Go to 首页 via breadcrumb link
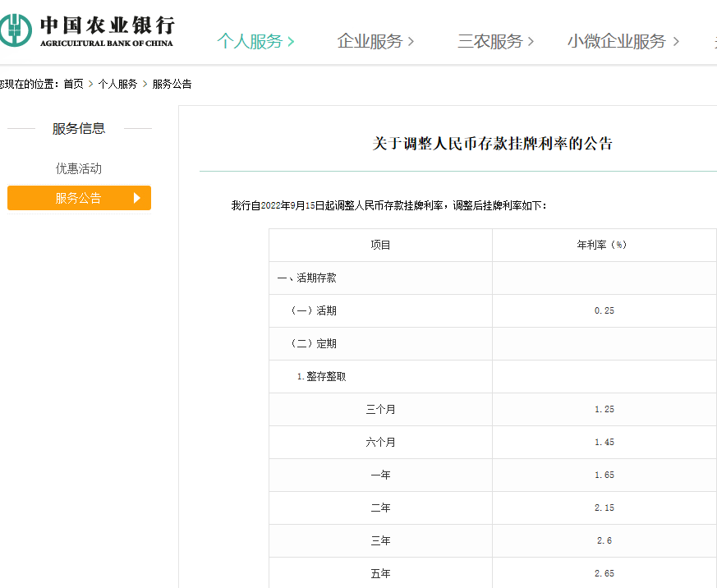The image size is (717, 588). point(73,83)
